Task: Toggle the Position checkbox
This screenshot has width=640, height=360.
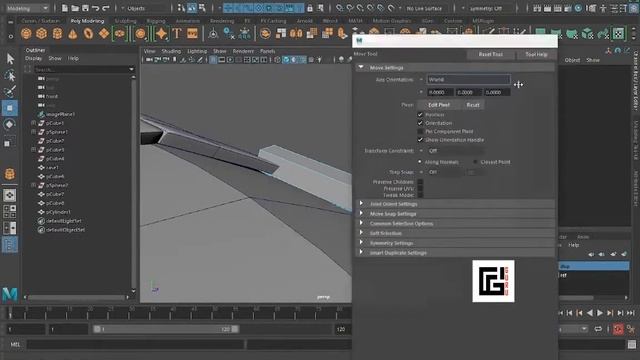Action: [x=420, y=115]
